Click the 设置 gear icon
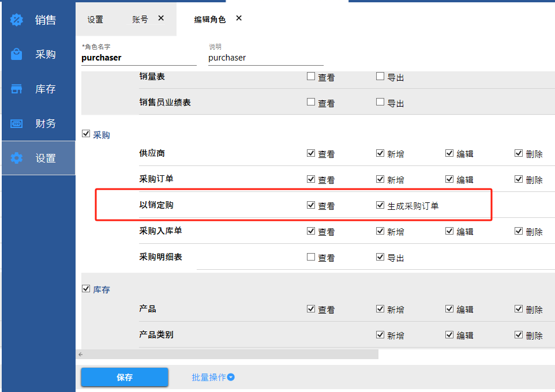The width and height of the screenshot is (555, 392). pos(17,158)
